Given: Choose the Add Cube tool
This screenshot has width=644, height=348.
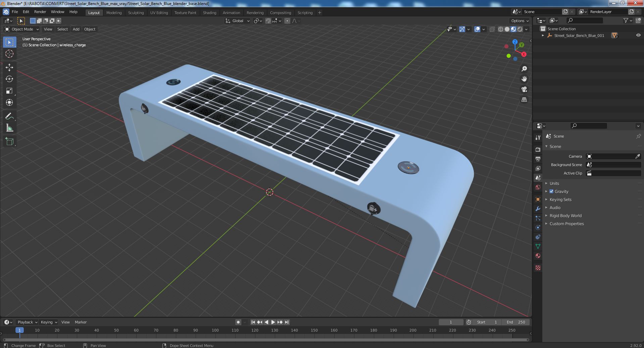Looking at the screenshot, I should 9,142.
